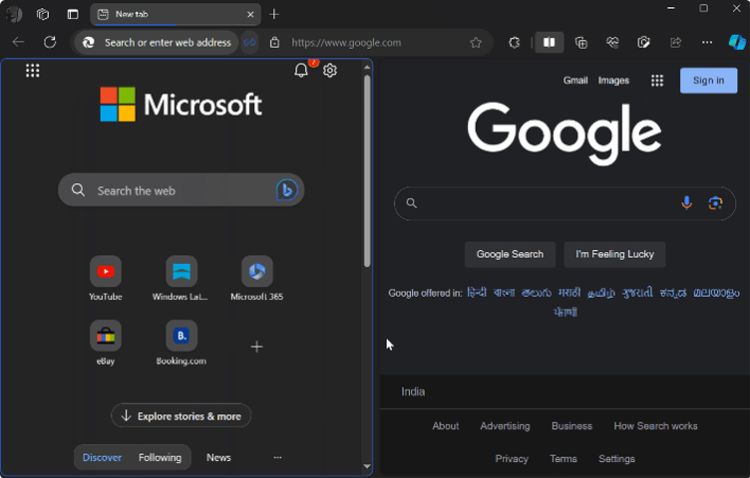Click Explore stories & more button
This screenshot has width=750, height=478.
(x=181, y=416)
